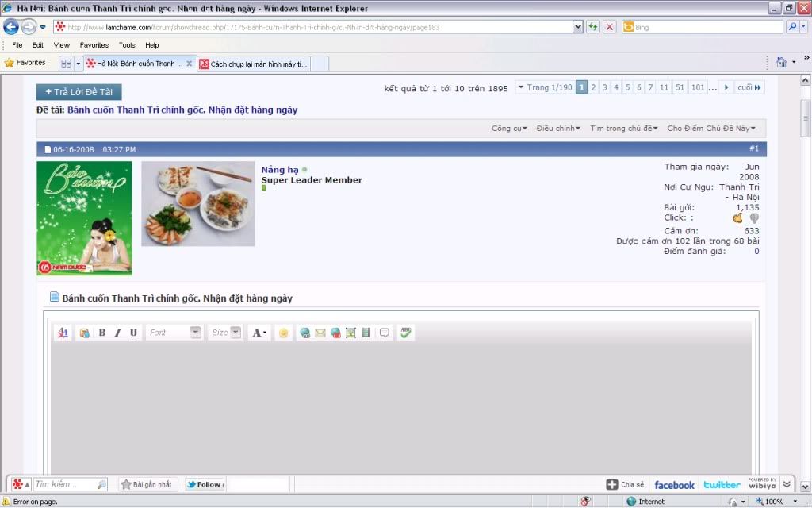The image size is (812, 508).
Task: Go to page 2 of the thread
Action: pos(593,87)
